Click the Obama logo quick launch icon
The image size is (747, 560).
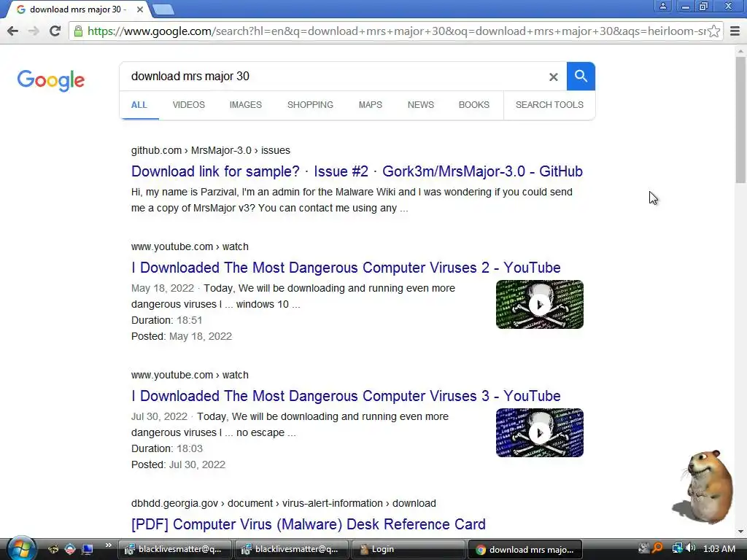pyautogui.click(x=70, y=549)
